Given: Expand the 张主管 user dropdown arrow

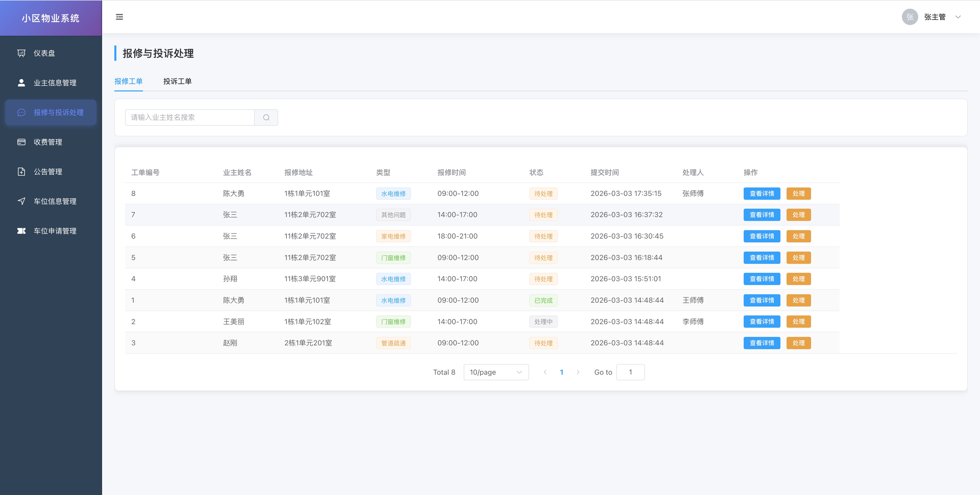Looking at the screenshot, I should tap(958, 17).
